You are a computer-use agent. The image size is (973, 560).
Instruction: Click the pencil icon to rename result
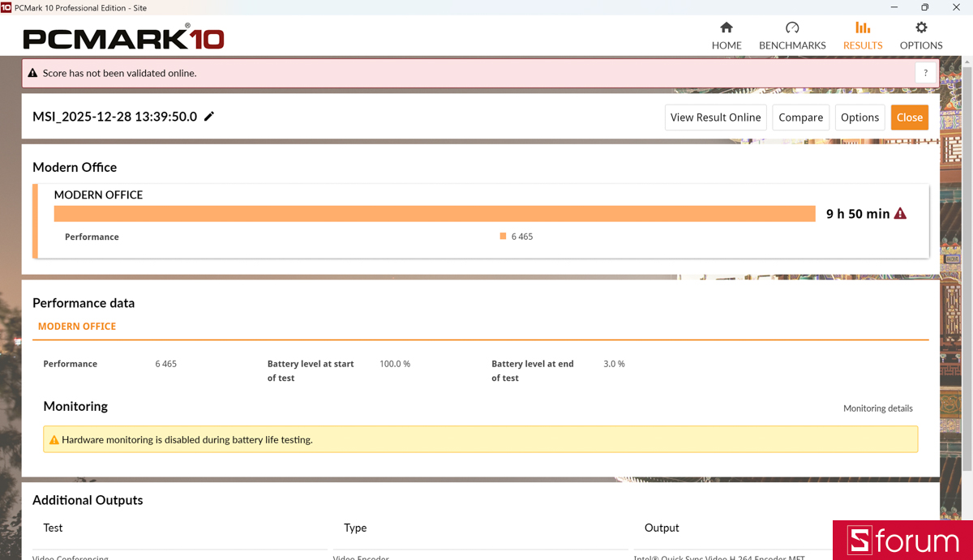[x=209, y=117]
